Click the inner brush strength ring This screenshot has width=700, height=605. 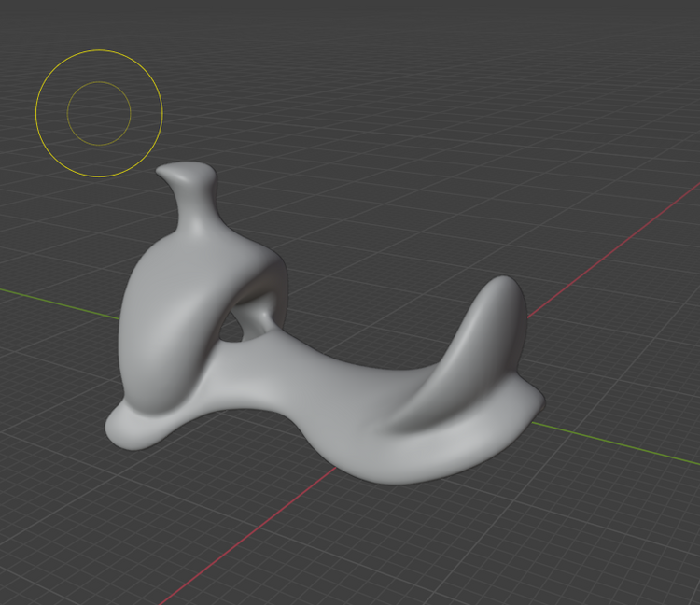[99, 82]
